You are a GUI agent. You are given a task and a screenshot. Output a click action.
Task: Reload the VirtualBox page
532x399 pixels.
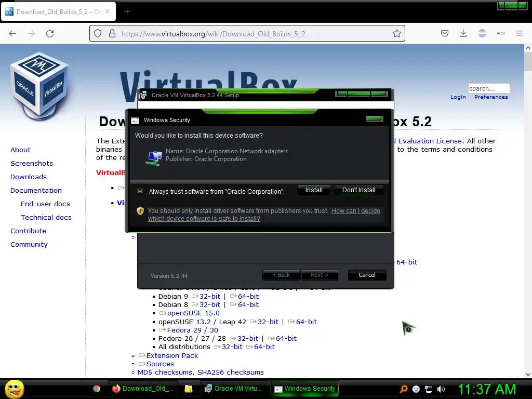point(50,34)
